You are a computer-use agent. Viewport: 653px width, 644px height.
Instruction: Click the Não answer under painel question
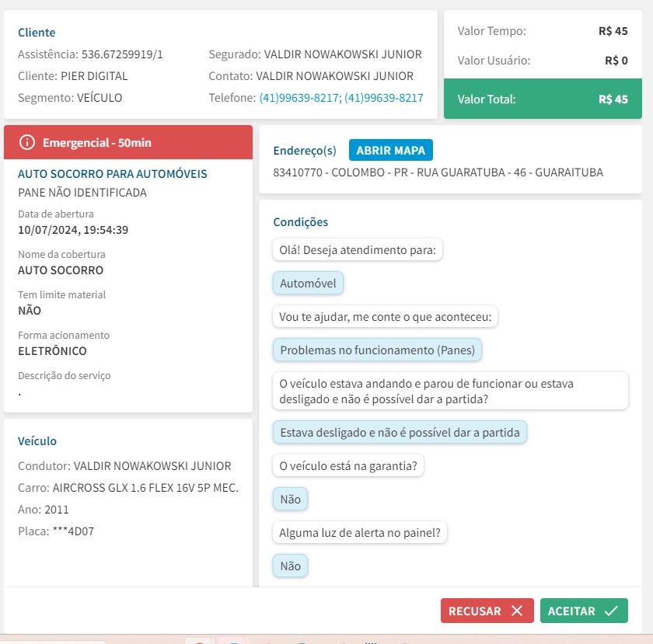[x=290, y=566]
